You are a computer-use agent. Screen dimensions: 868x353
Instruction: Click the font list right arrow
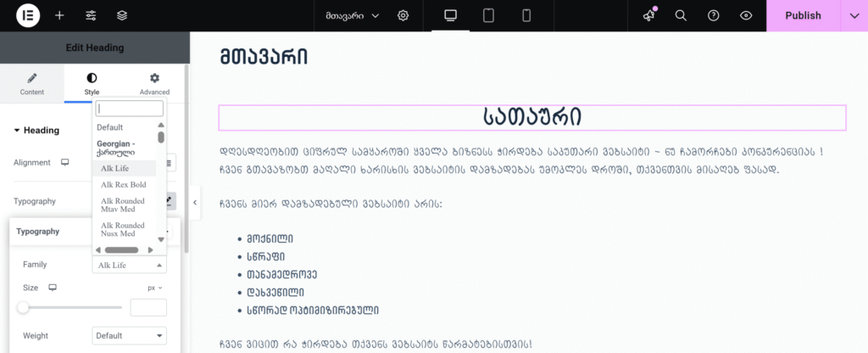(150, 250)
